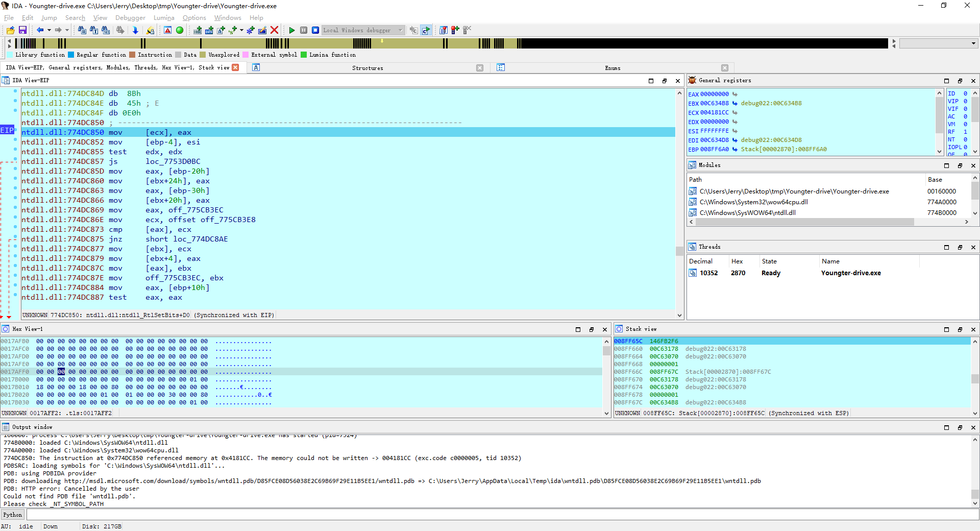
Task: Sort modules by the Path column header
Action: (x=806, y=180)
